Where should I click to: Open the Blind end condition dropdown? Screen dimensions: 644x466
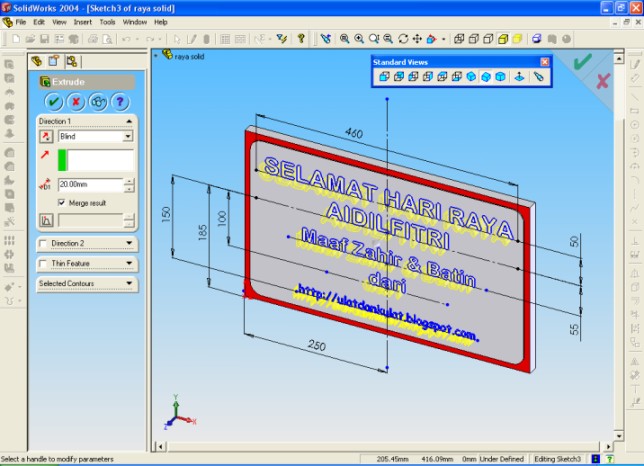128,136
